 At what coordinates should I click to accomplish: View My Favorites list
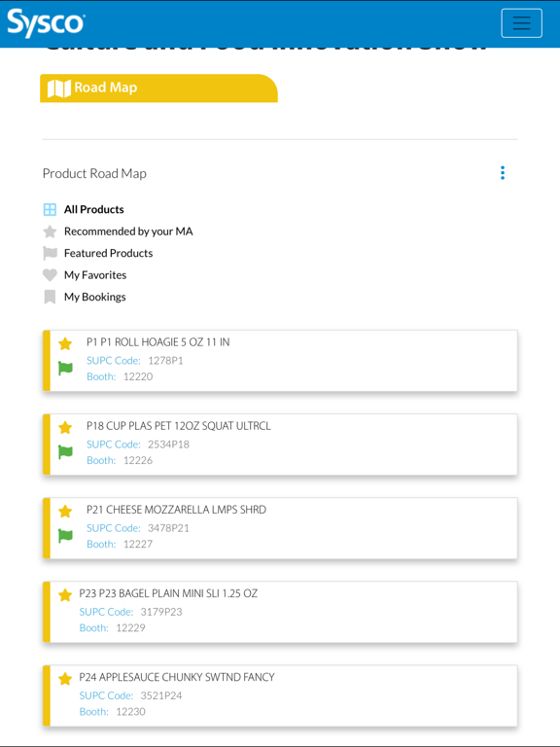pyautogui.click(x=95, y=275)
